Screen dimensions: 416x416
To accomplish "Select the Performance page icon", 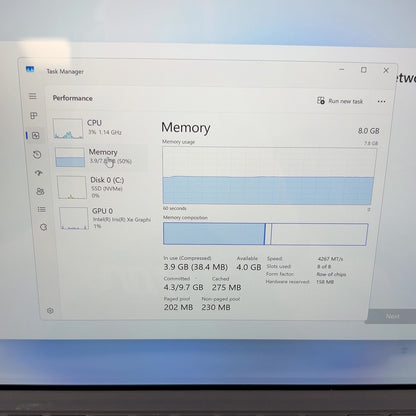I will [35, 135].
